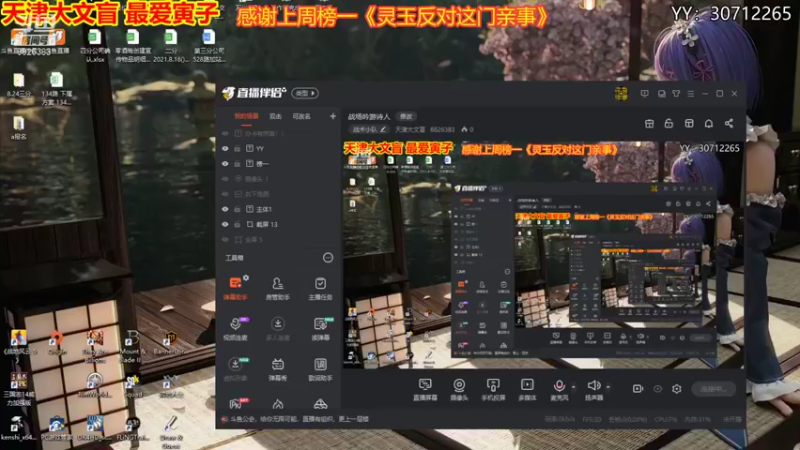Screen dimensions: 800x450
Task: Click the start-stream pill button
Action: click(x=714, y=389)
